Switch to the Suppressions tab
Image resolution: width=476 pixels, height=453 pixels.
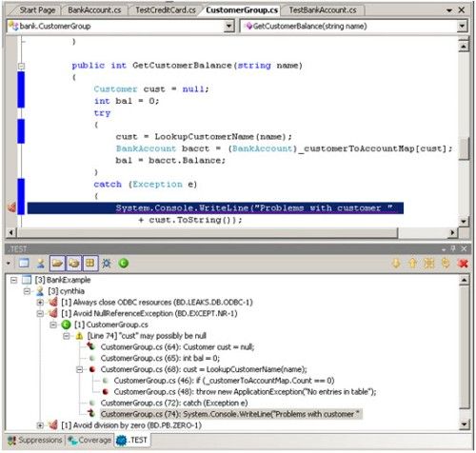(x=35, y=441)
